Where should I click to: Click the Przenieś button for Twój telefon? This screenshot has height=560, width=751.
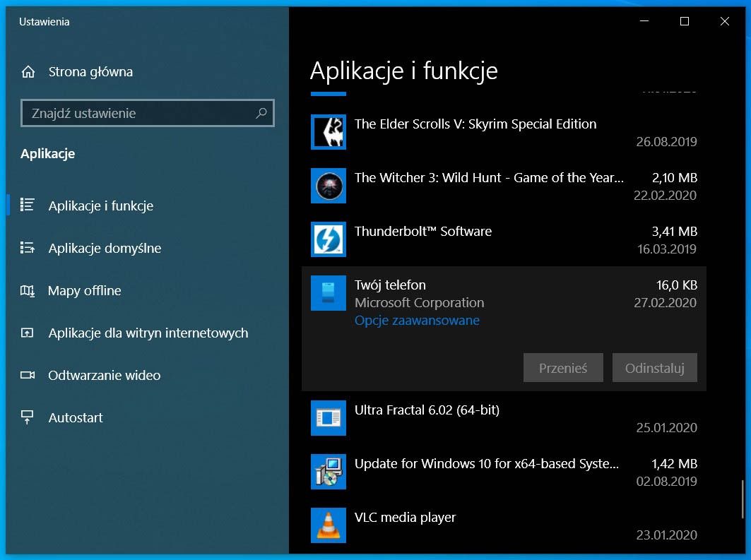coord(563,368)
